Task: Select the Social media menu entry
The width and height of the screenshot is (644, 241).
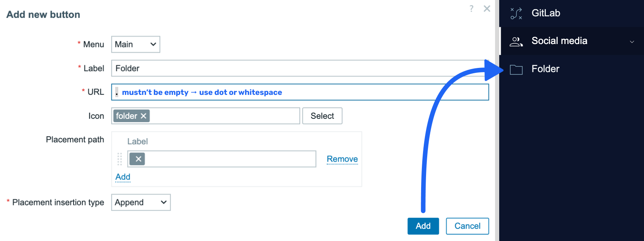Action: pyautogui.click(x=559, y=41)
